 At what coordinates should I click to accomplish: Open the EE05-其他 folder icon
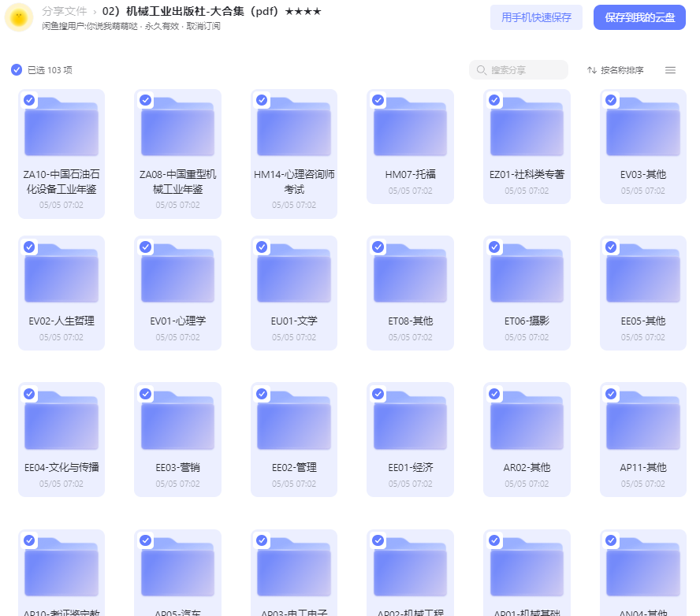point(643,273)
